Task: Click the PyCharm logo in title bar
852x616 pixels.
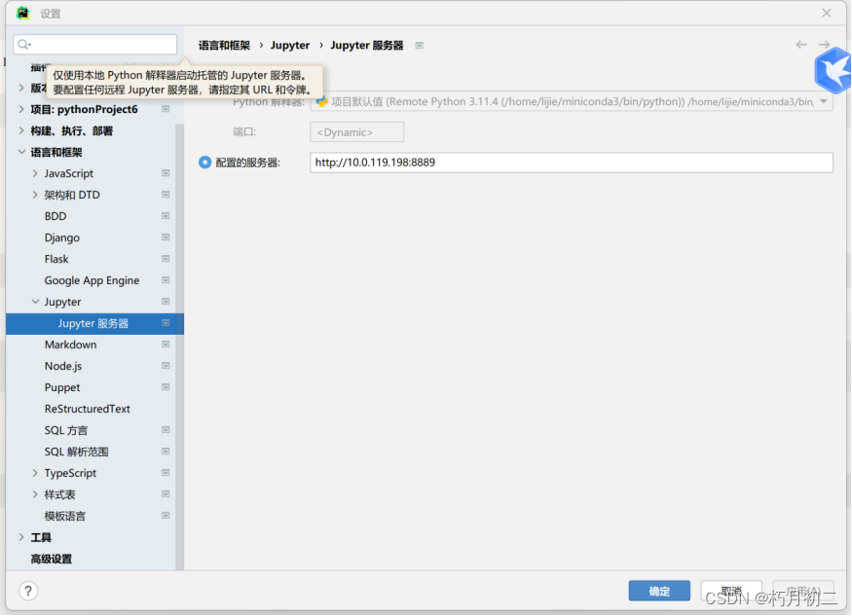Action: [22, 13]
